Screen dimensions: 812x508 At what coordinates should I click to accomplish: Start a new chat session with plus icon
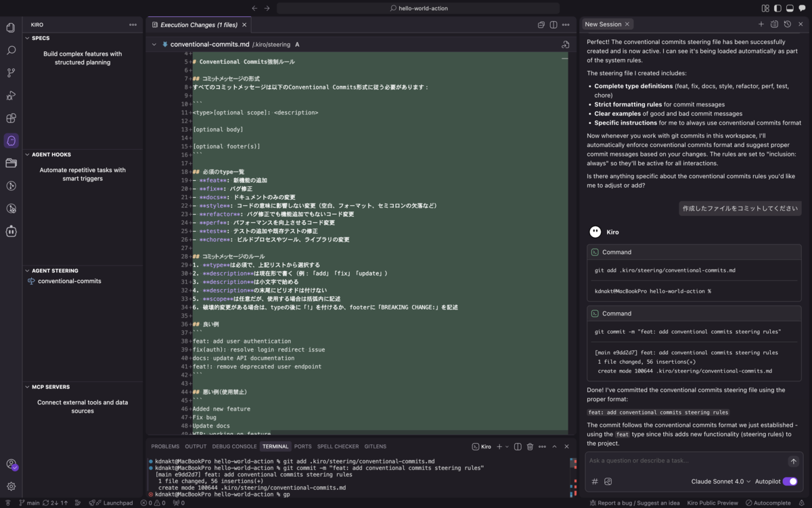pyautogui.click(x=762, y=23)
